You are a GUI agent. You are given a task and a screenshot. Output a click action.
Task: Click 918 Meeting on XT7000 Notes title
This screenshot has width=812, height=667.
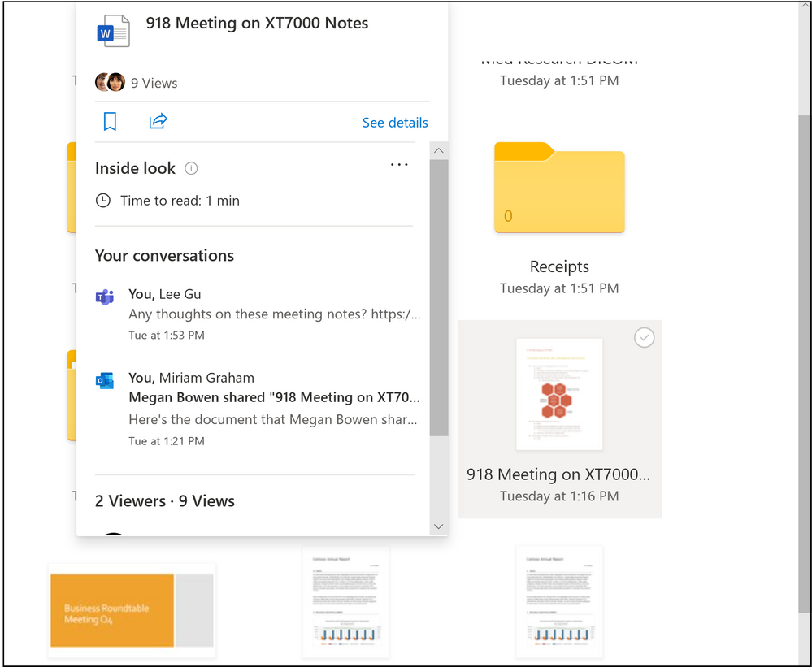(x=257, y=24)
